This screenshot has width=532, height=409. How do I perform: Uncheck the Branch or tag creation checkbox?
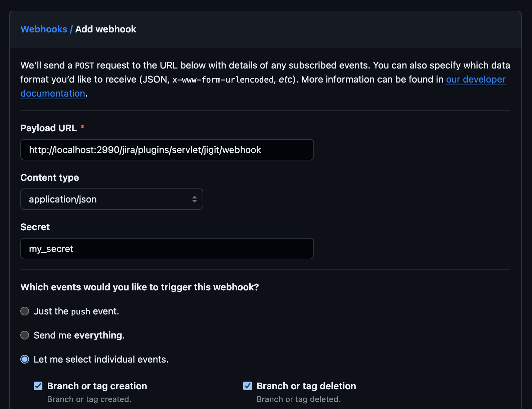click(x=38, y=386)
